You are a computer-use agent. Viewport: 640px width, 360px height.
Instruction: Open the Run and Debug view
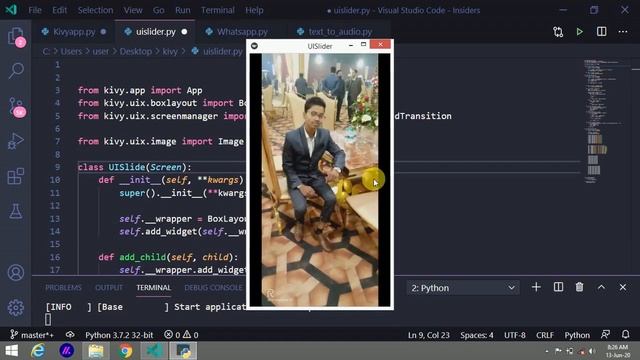(16, 141)
